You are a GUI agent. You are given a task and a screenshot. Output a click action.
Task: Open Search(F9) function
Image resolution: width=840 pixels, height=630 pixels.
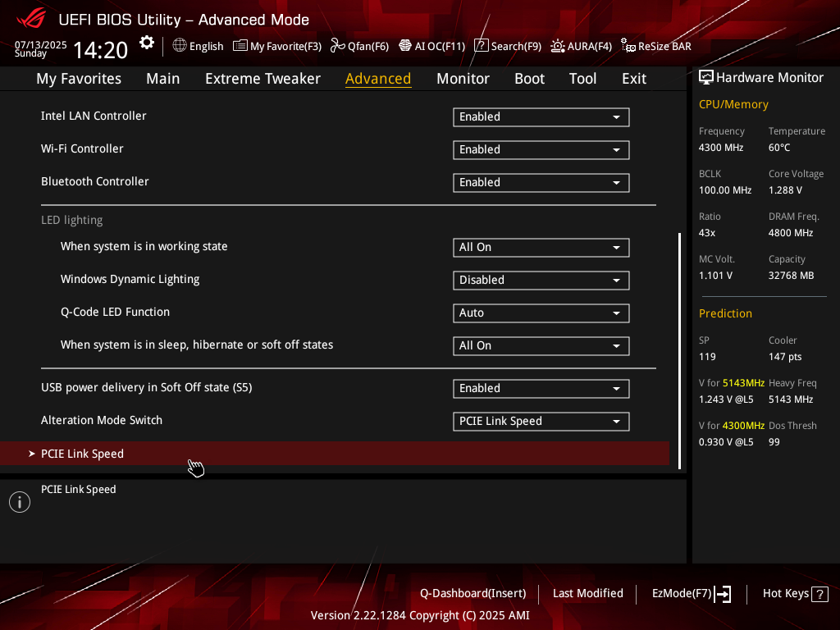(508, 46)
